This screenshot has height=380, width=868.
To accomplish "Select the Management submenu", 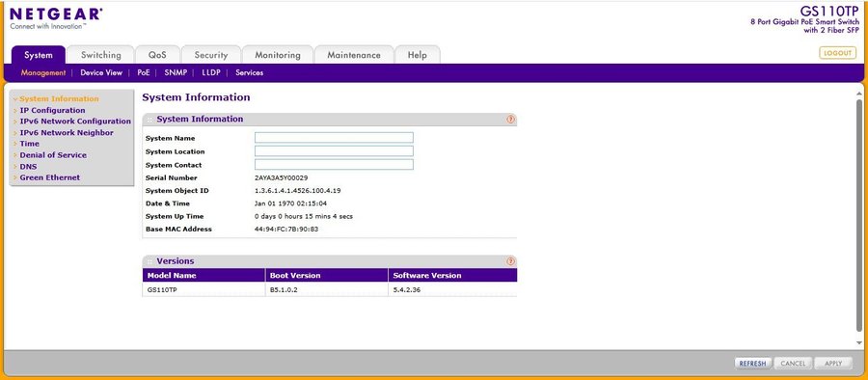I will pos(43,72).
